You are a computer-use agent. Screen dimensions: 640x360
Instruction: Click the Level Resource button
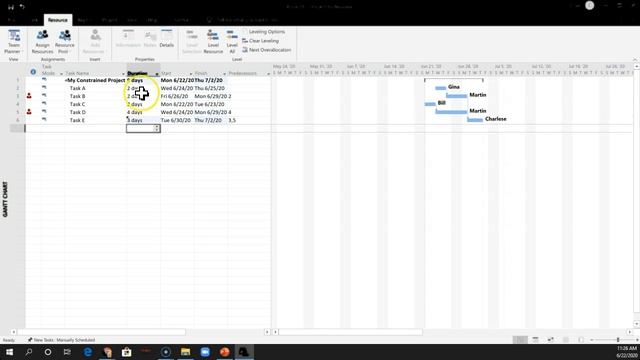coord(213,42)
